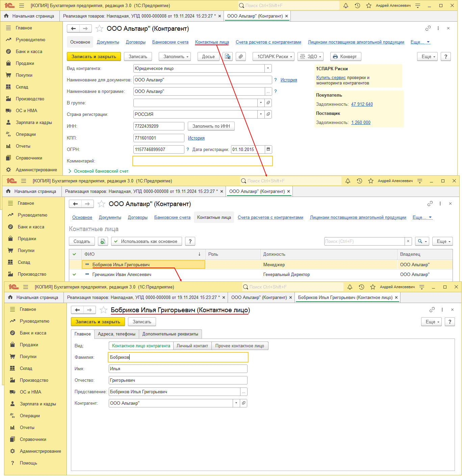Click Фамилия field containing Бобриков
The width and height of the screenshot is (462, 476).
(178, 357)
